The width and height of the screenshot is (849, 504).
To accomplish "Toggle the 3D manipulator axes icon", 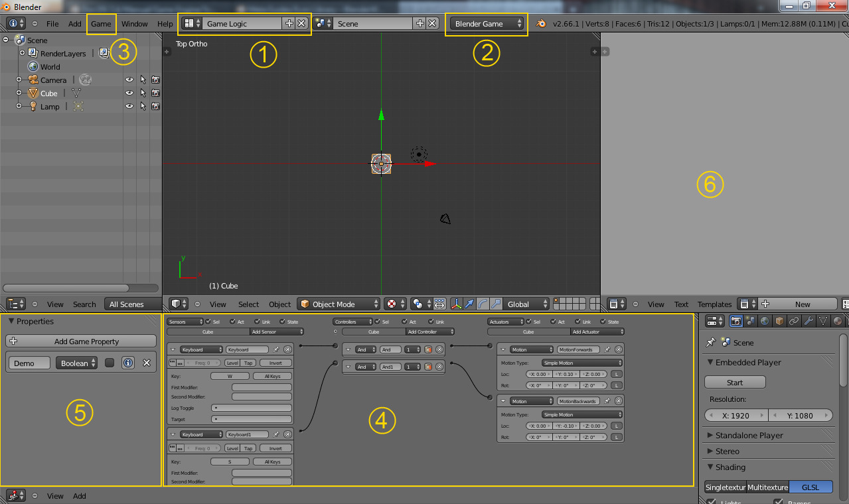I will click(456, 304).
